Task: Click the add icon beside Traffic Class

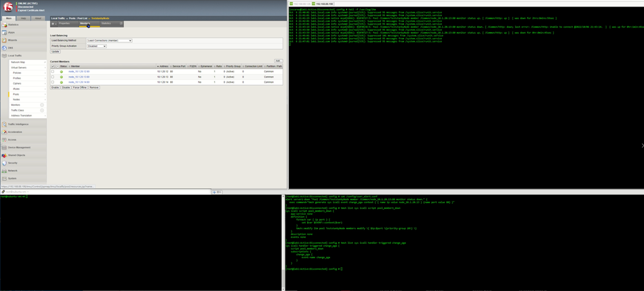Action: coord(42,110)
